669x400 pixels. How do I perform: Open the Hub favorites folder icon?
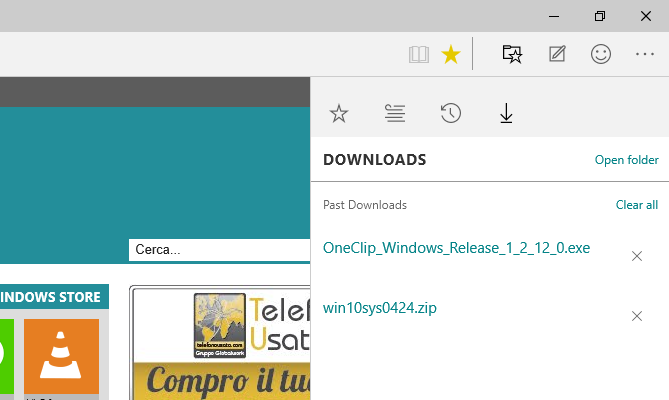[x=512, y=54]
